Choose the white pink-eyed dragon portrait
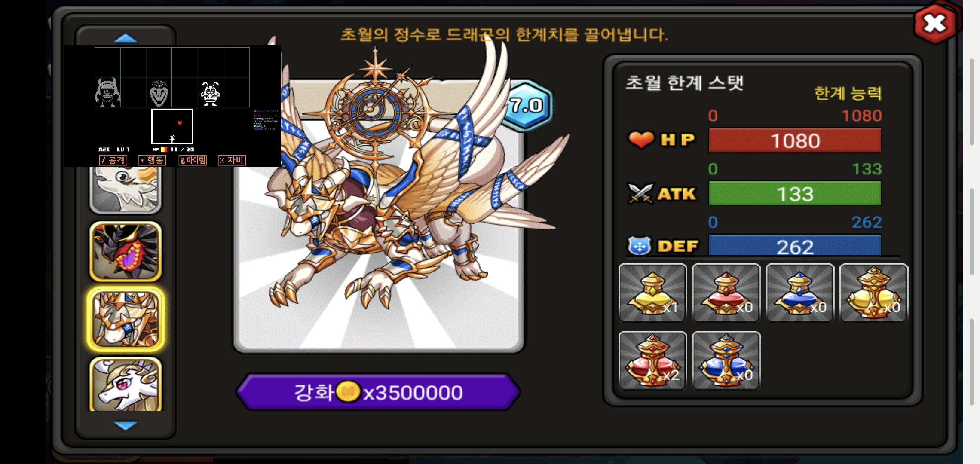This screenshot has width=980, height=464. 126,384
